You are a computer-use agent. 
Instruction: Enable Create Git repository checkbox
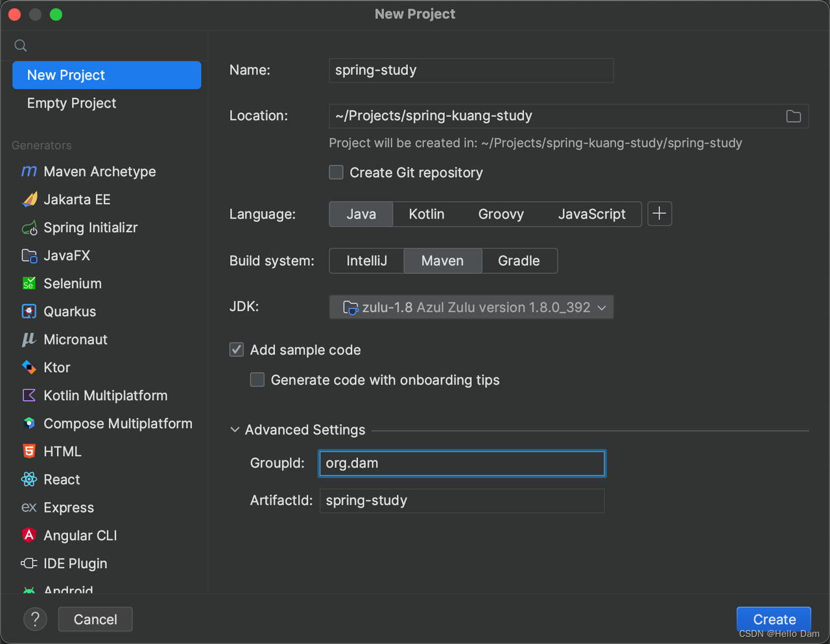pos(336,173)
